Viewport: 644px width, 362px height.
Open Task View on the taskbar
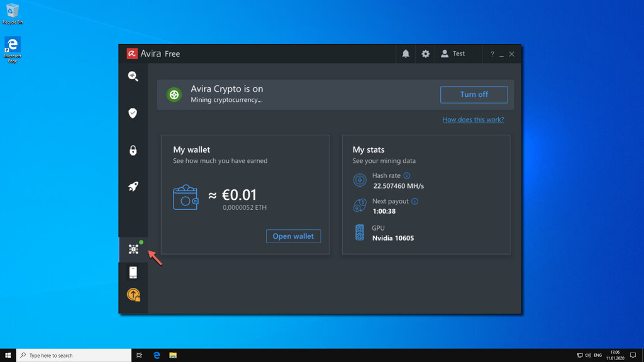pos(139,356)
